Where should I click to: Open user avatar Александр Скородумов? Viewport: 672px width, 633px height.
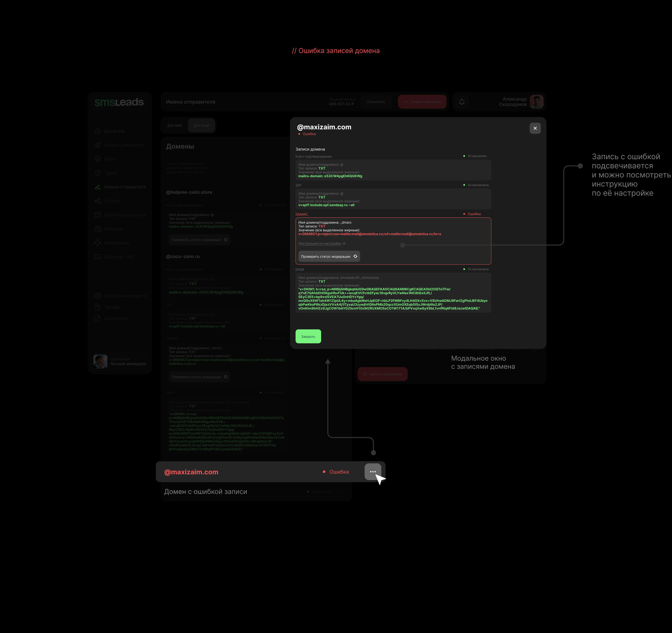536,102
